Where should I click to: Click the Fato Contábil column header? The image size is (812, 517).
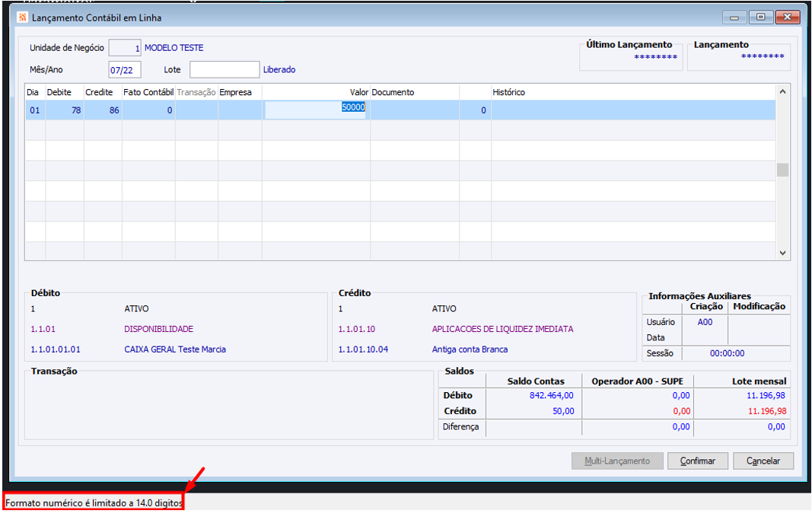click(148, 92)
